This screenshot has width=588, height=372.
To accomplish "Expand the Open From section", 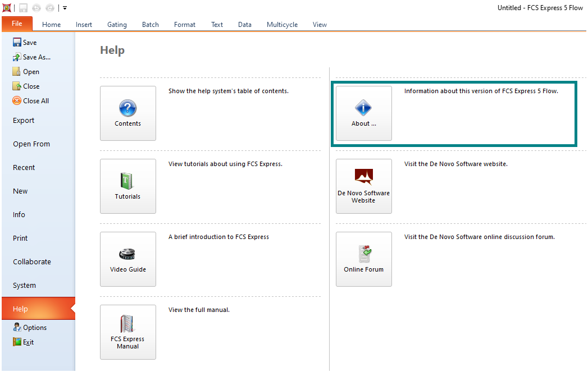I will pos(31,144).
